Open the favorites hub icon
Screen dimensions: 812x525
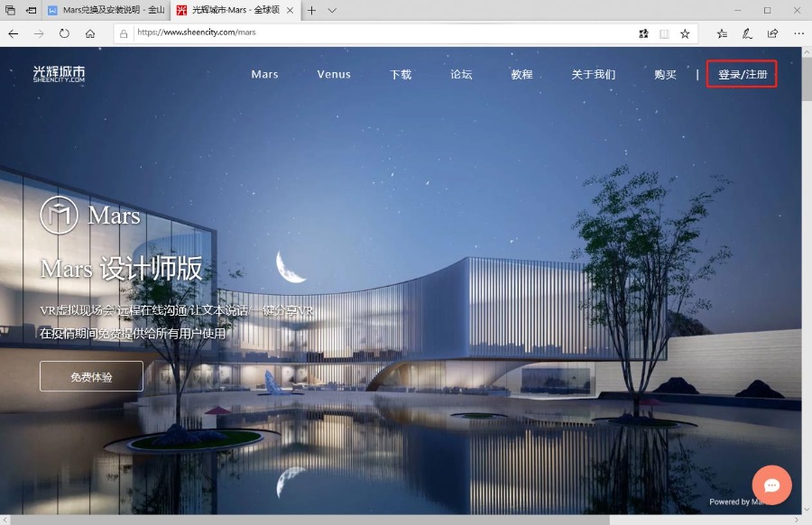click(x=722, y=33)
